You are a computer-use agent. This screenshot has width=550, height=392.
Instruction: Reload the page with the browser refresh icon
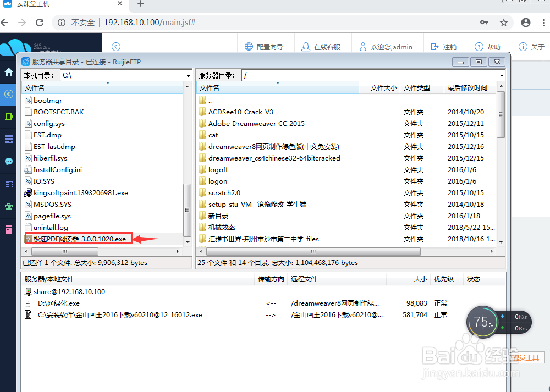pos(39,23)
